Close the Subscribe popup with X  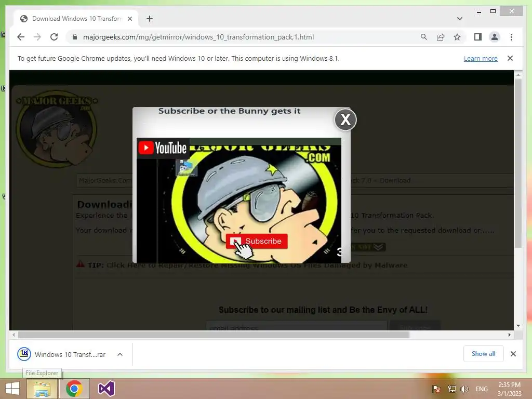(345, 119)
